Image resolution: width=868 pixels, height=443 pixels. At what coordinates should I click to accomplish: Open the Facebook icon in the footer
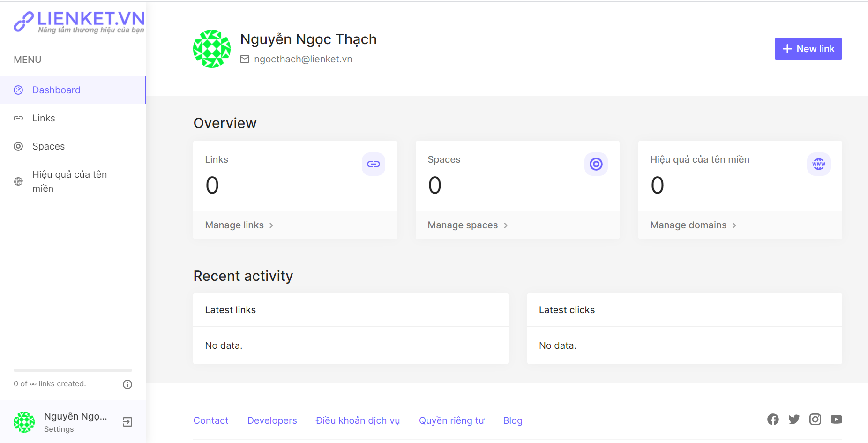tap(773, 420)
